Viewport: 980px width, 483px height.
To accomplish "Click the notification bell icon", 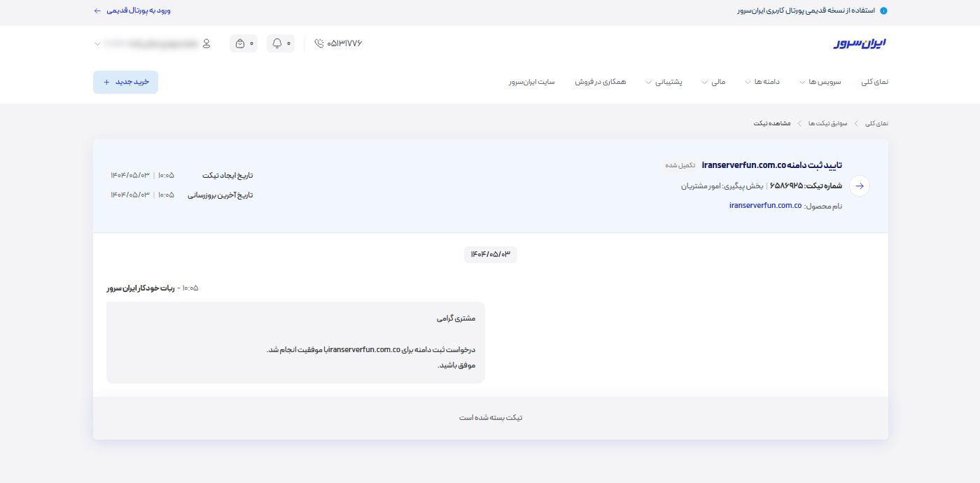I will (x=277, y=43).
